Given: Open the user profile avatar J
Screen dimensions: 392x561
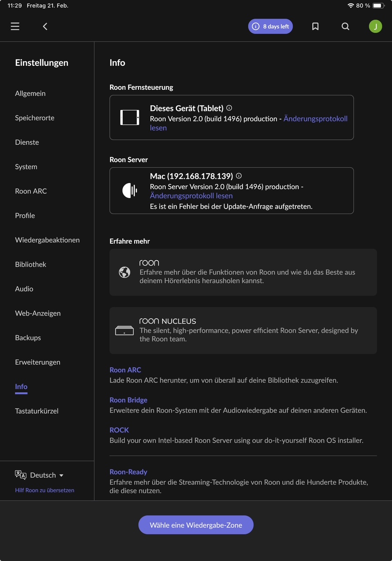Looking at the screenshot, I should tap(375, 26).
